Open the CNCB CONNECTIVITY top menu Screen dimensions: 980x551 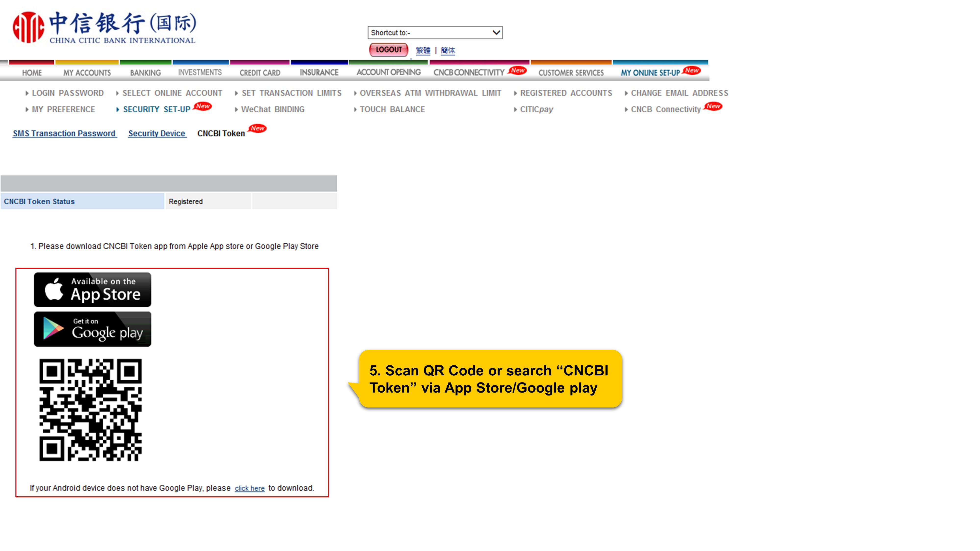469,73
